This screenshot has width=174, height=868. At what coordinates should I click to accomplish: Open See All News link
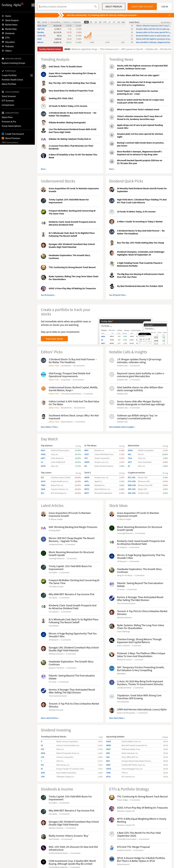tap(166, 22)
